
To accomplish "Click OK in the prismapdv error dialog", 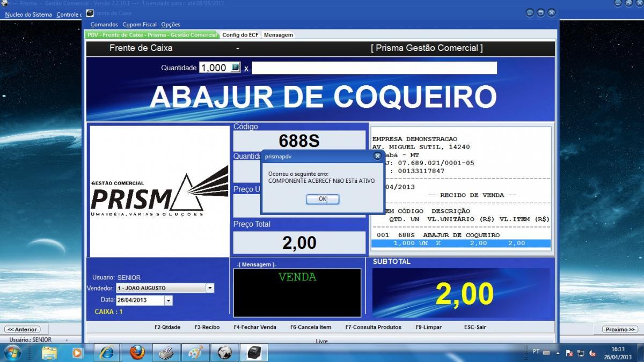I will (323, 199).
